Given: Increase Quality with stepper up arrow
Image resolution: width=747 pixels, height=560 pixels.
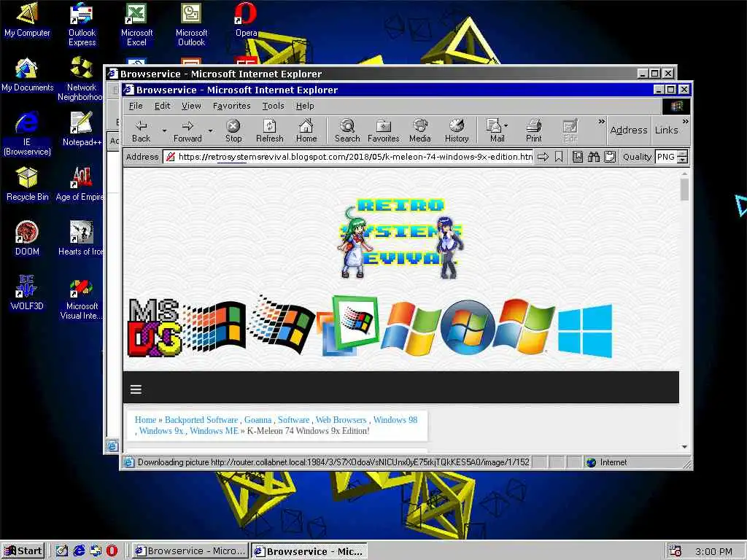Looking at the screenshot, I should [682, 153].
